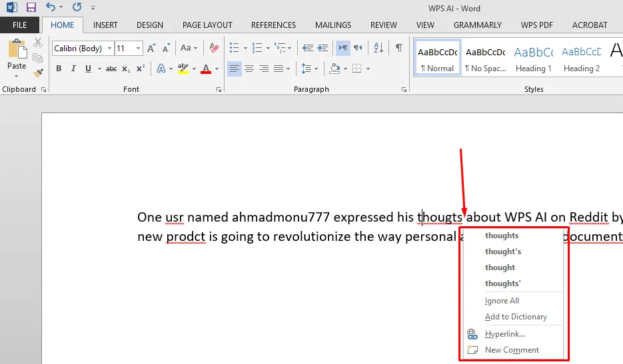Click the Format Painter brush icon
This screenshot has width=623, height=364.
pos(38,73)
